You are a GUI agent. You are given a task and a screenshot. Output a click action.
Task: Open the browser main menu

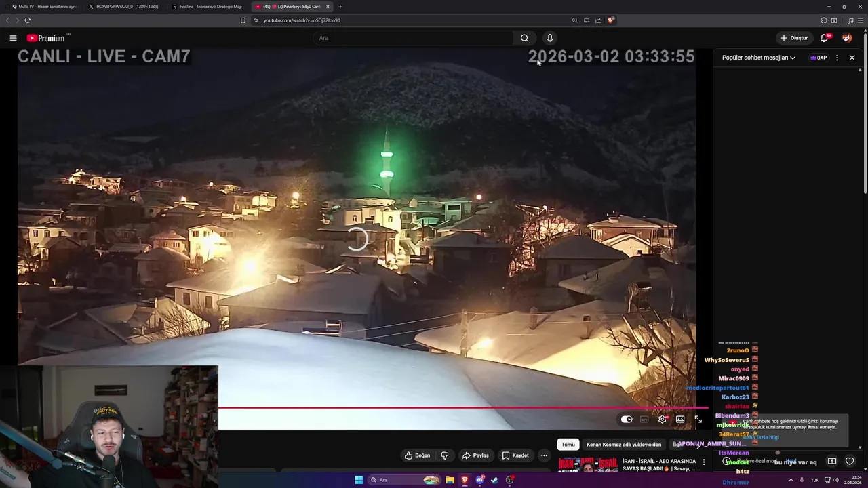coord(861,20)
